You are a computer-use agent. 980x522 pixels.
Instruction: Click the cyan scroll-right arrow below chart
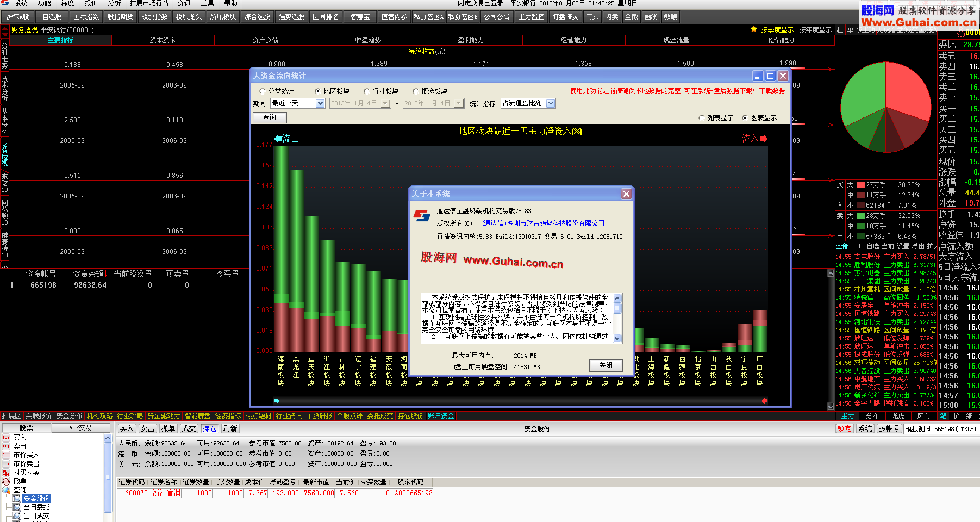coord(277,401)
